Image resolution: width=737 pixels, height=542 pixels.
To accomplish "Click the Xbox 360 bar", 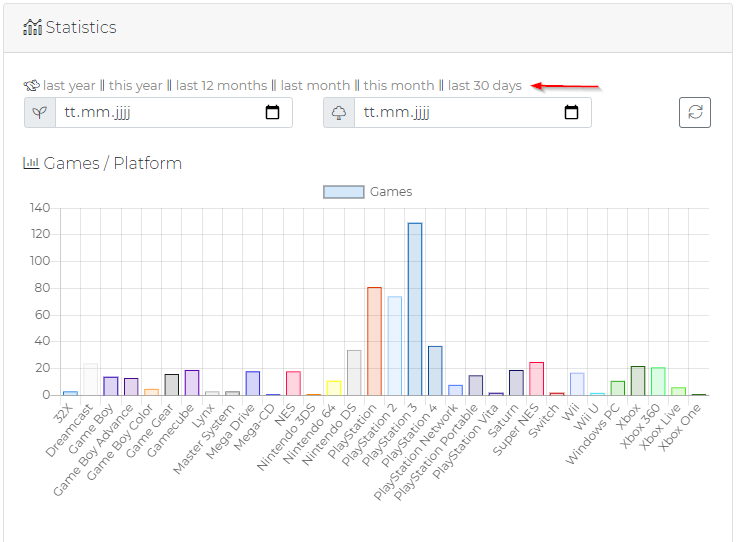I will [x=658, y=381].
